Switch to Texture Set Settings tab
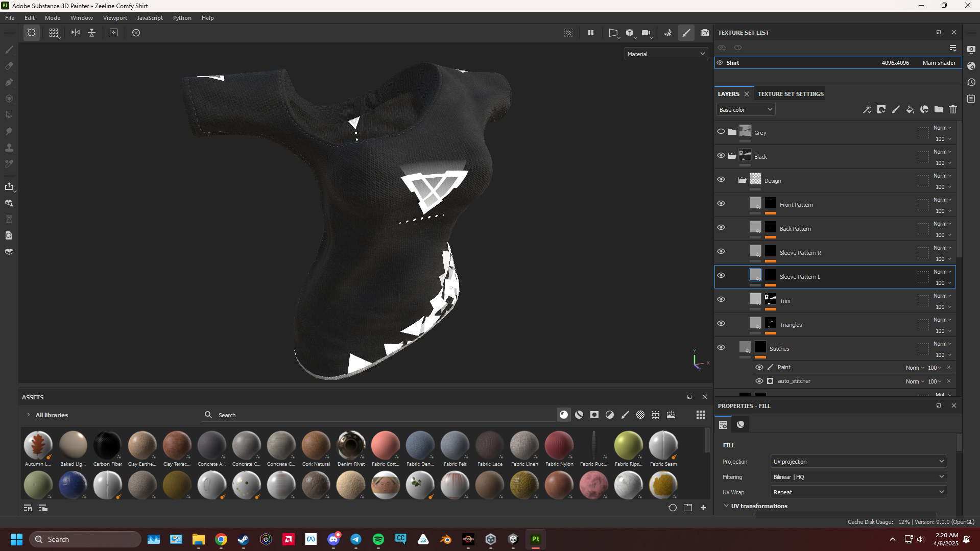 click(791, 94)
